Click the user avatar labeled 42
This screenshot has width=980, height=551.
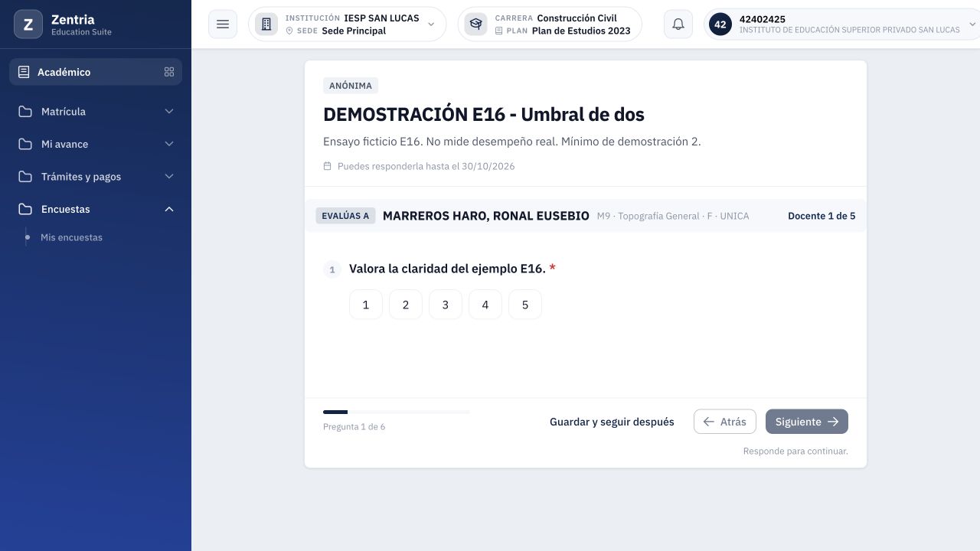coord(720,24)
